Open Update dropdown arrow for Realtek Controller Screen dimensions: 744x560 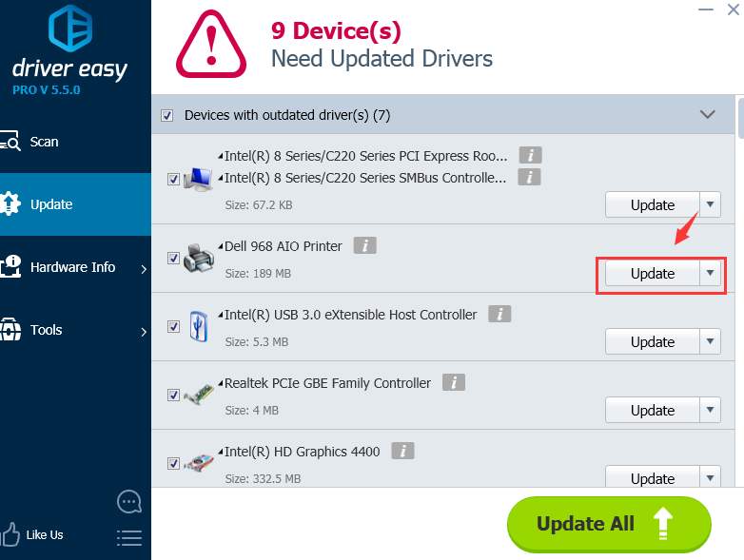click(x=711, y=410)
